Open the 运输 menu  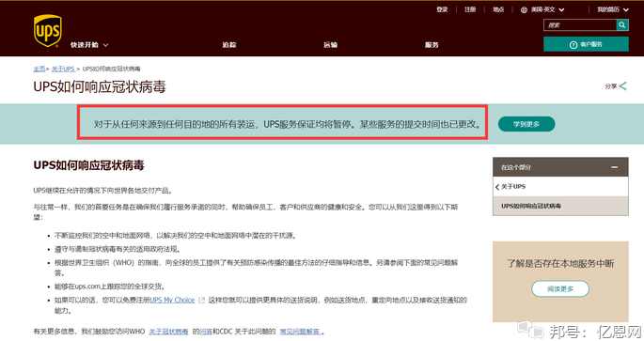pos(330,45)
